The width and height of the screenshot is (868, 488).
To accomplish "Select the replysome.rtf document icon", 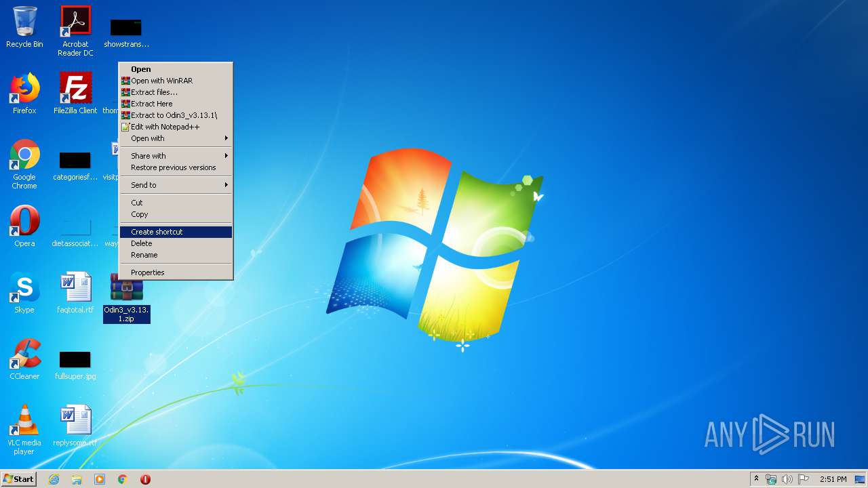I will pyautogui.click(x=75, y=426).
